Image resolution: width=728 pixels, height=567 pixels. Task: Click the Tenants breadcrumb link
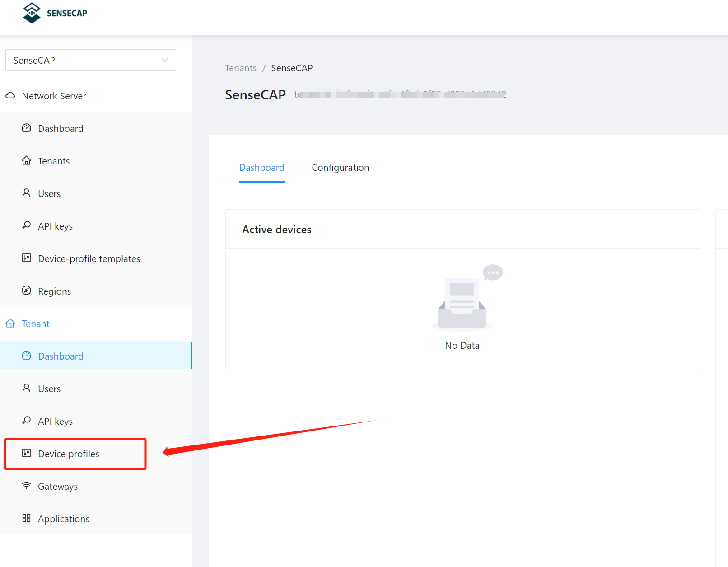[241, 68]
